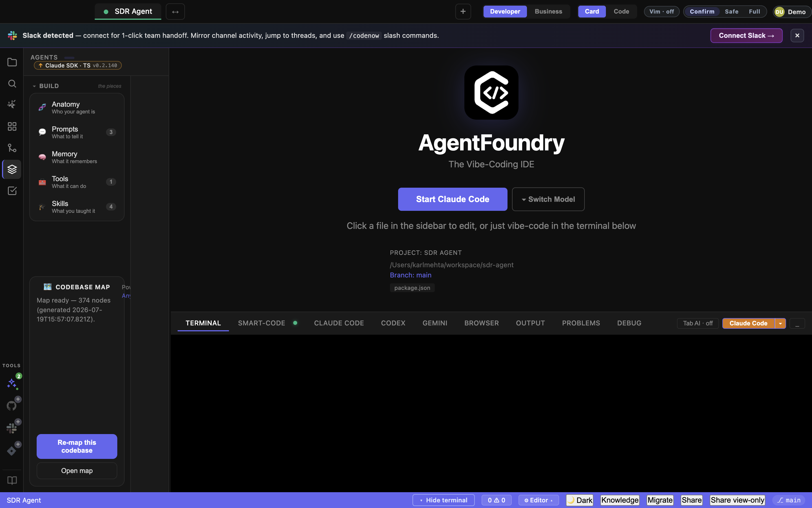Screen dimensions: 812x508
Task: Open the Switch Model dropdown
Action: [548, 199]
